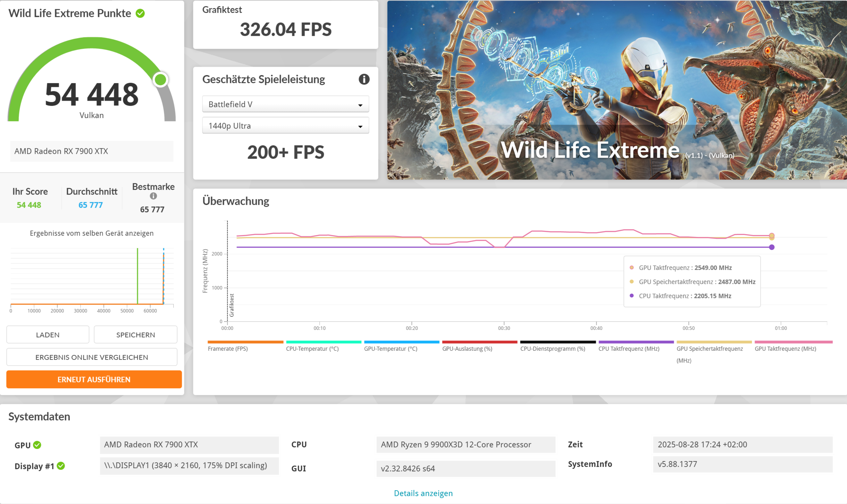Click the Bestmarke info icon
The width and height of the screenshot is (847, 504).
(153, 196)
